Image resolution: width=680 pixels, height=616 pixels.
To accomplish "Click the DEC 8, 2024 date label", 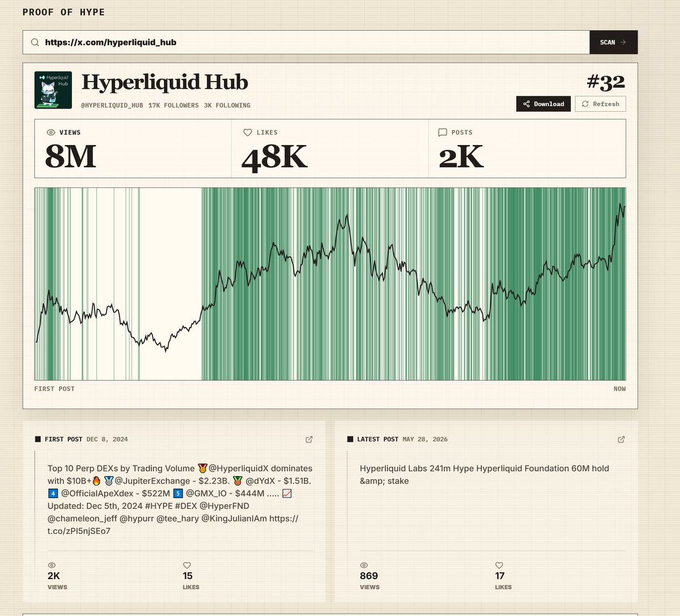I will click(x=107, y=439).
